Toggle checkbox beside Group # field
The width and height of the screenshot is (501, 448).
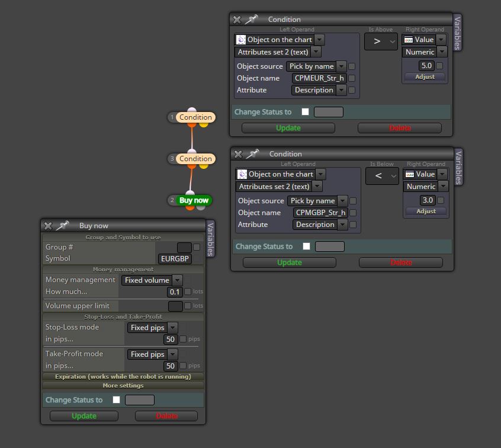[x=197, y=247]
